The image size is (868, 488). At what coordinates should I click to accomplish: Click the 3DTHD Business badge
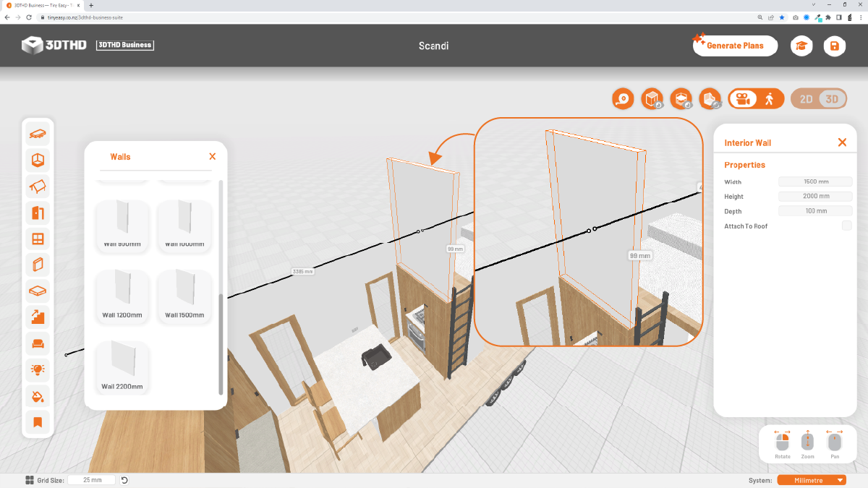(x=124, y=45)
